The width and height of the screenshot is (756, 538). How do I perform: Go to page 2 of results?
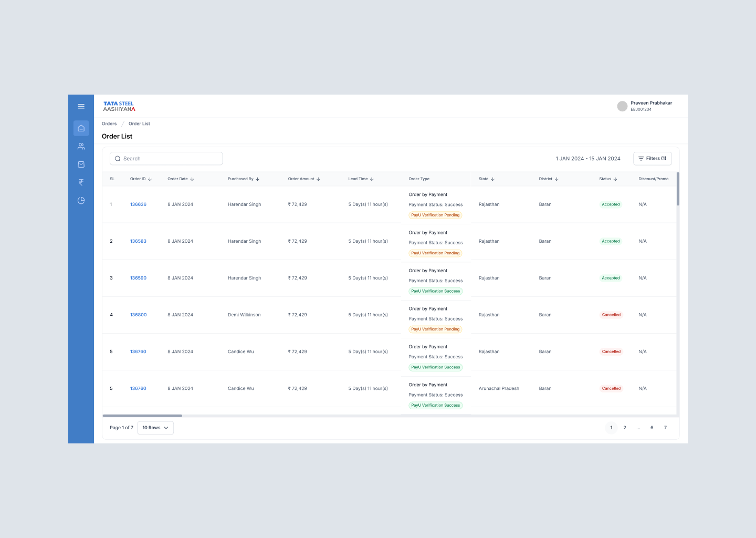[x=625, y=428]
